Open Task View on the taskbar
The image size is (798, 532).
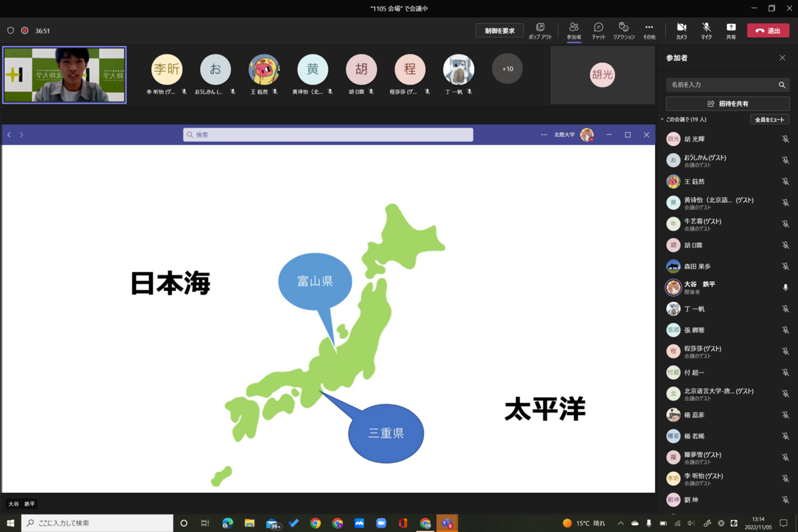[x=205, y=523]
